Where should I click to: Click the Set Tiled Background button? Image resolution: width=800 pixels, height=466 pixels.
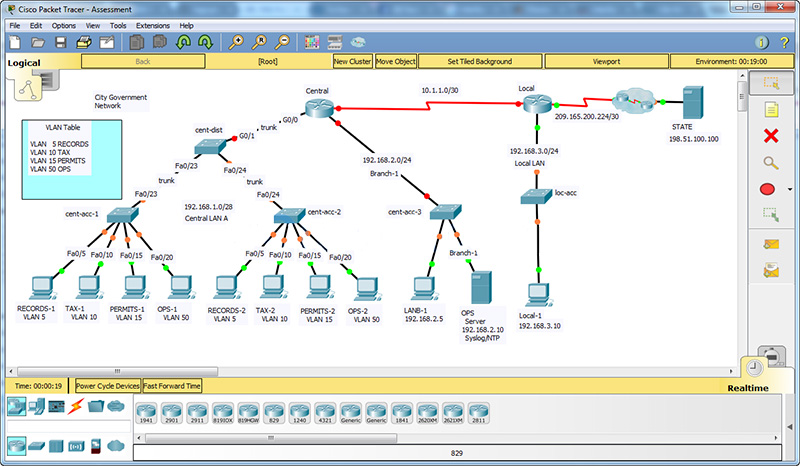click(480, 61)
